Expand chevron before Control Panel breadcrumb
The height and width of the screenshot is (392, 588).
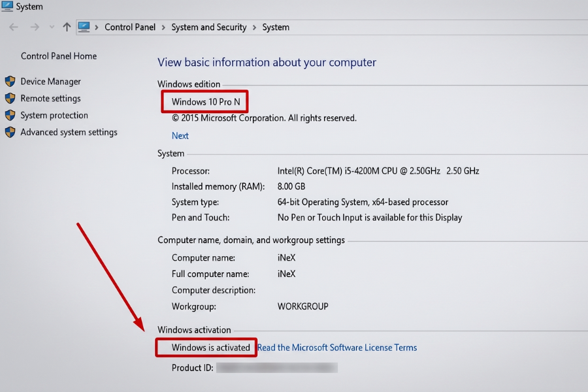[97, 27]
